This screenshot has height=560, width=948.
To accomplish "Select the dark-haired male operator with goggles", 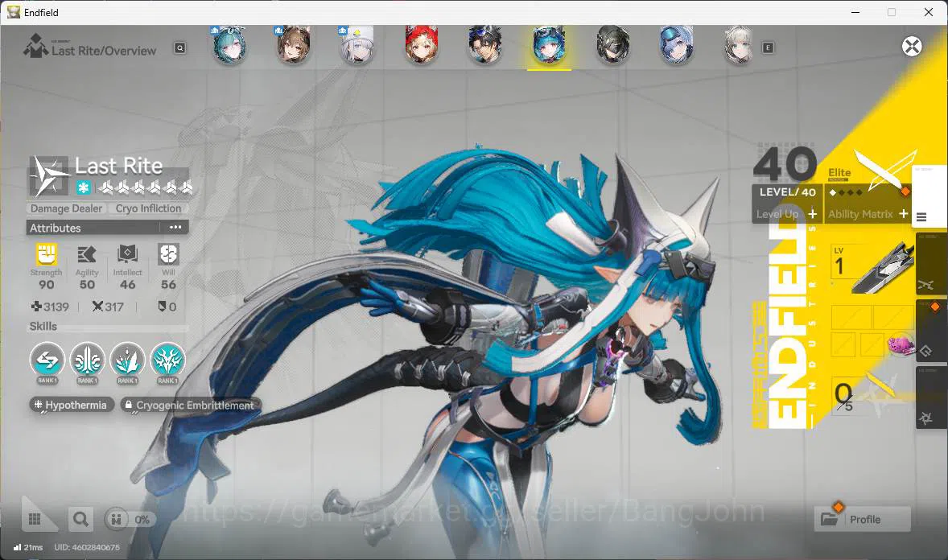I will coord(485,45).
